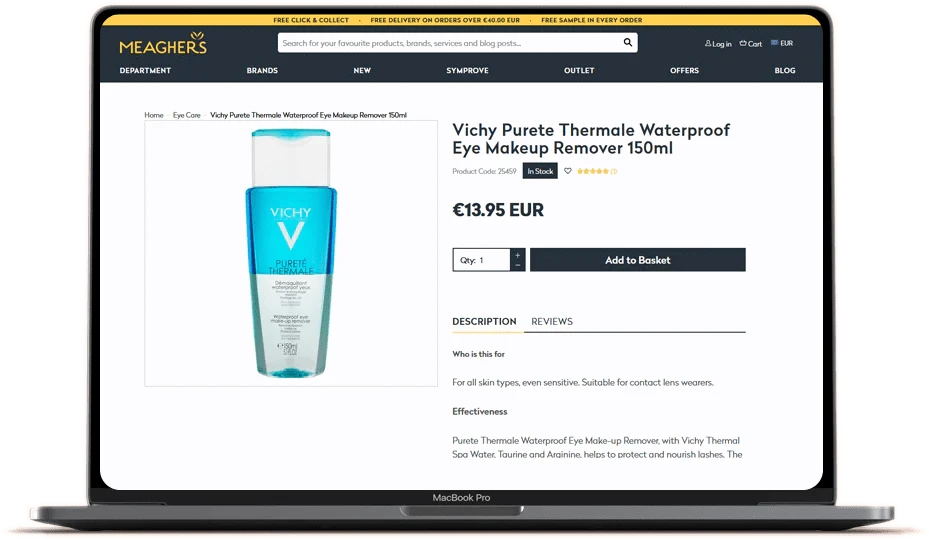Image resolution: width=929 pixels, height=540 pixels.
Task: Open the EUR currency selector
Action: (x=782, y=43)
